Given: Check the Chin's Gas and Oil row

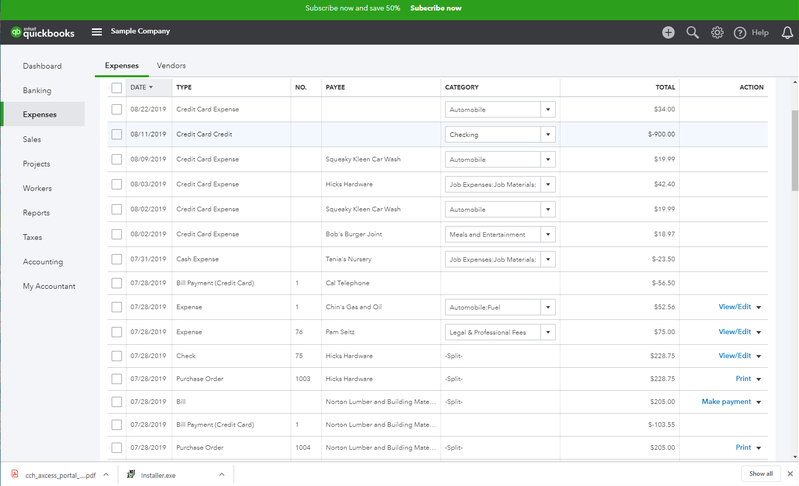Looking at the screenshot, I should (x=116, y=307).
